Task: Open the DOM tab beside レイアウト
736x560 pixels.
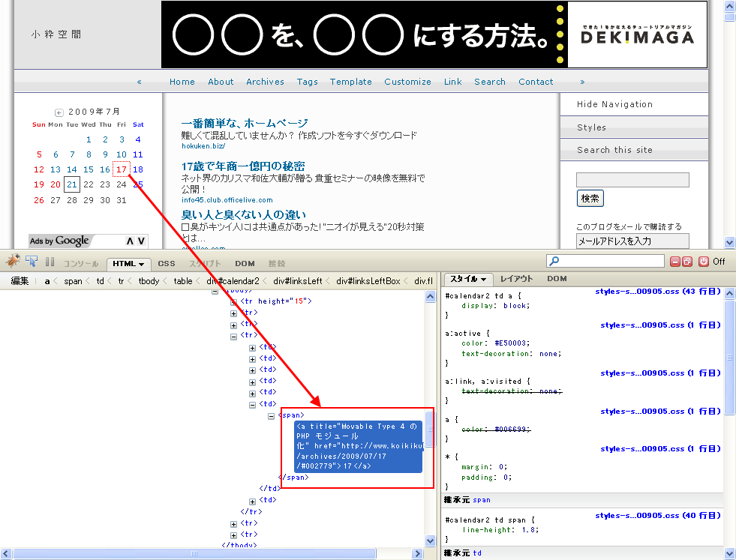Action: (557, 279)
